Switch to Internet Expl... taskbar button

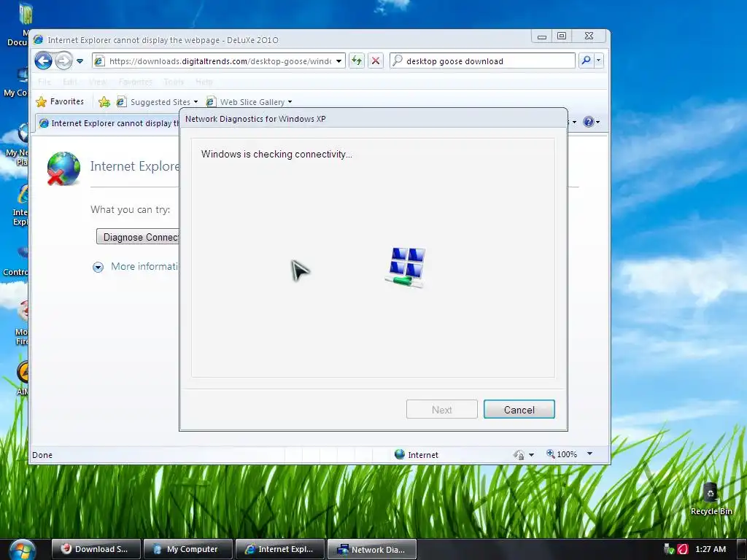[279, 549]
